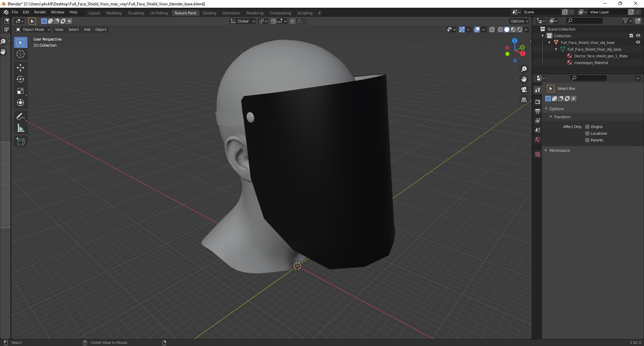Click the new collection icon in outliner

coord(638,21)
